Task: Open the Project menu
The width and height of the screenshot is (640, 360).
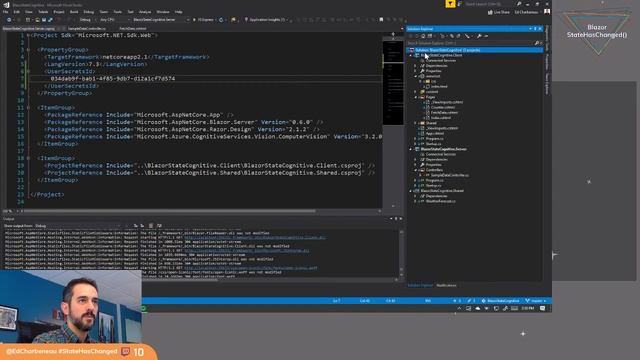Action: [x=59, y=12]
